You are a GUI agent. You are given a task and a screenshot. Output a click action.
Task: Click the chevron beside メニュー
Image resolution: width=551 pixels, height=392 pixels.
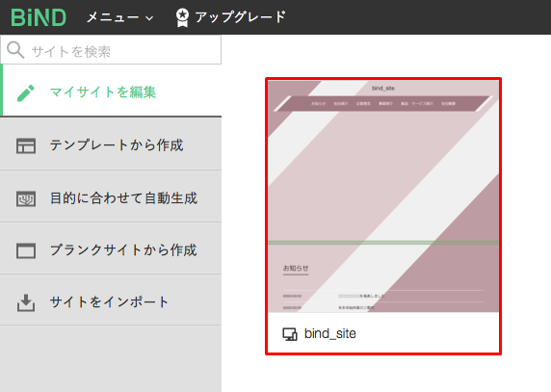[149, 18]
